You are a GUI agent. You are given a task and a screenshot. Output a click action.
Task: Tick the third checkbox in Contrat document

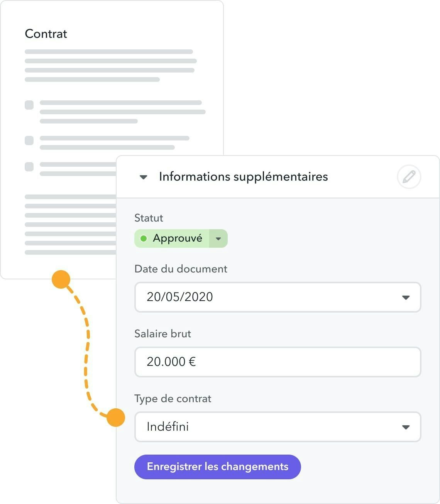29,167
